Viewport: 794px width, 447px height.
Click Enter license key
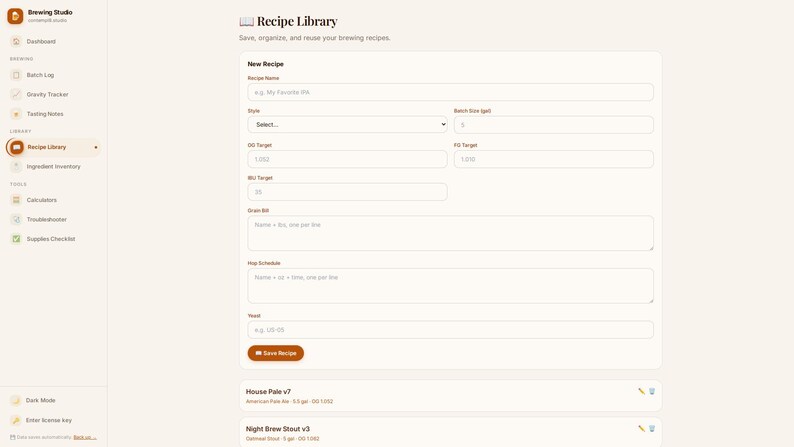pyautogui.click(x=53, y=420)
